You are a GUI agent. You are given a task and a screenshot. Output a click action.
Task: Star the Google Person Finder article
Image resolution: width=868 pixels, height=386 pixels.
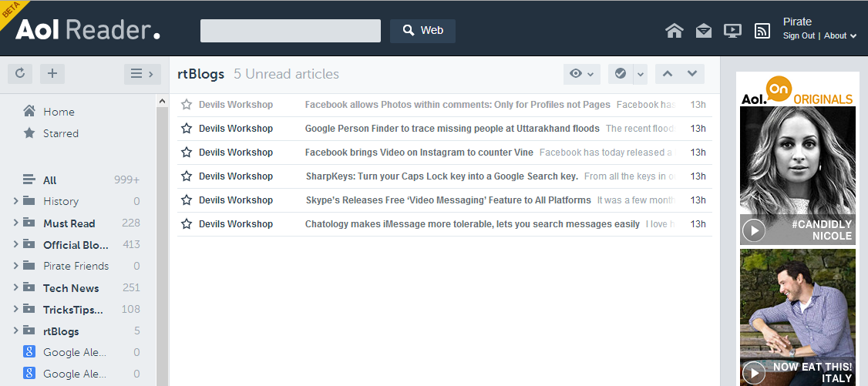(x=187, y=129)
